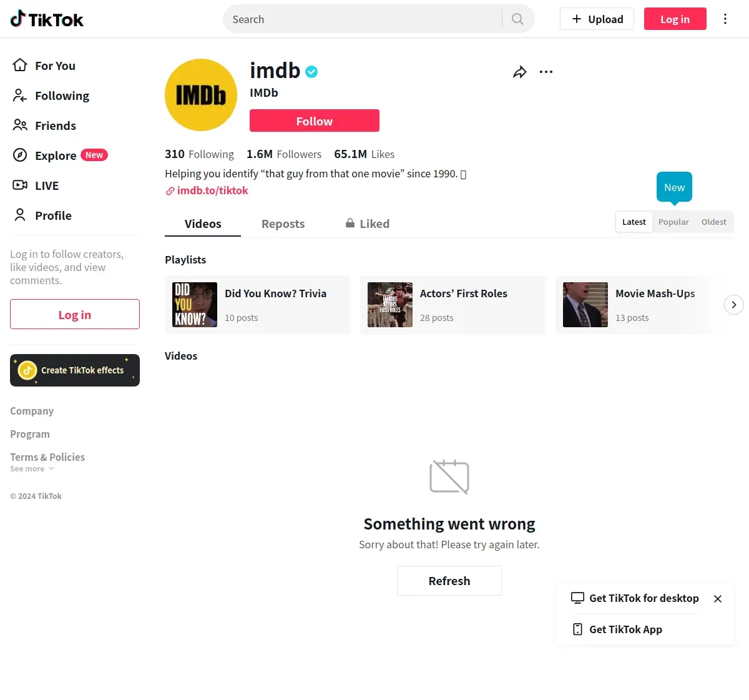This screenshot has height=700, width=749.
Task: Go to For You home feed
Action: [x=44, y=66]
